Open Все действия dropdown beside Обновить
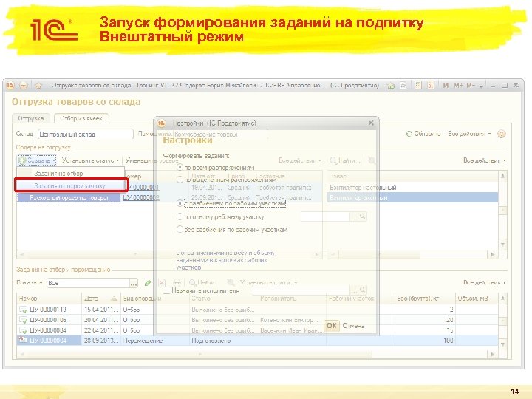The height and width of the screenshot is (399, 532). [x=469, y=134]
